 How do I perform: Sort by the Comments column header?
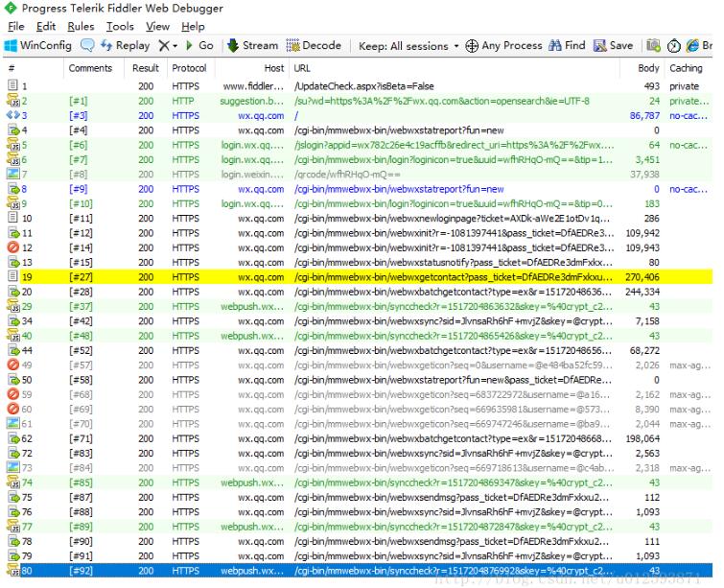(94, 68)
